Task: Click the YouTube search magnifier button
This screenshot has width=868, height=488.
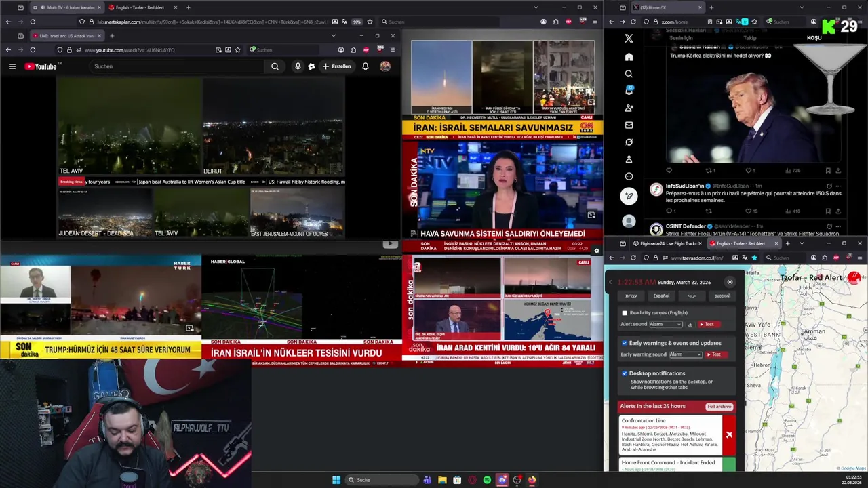Action: pos(275,66)
